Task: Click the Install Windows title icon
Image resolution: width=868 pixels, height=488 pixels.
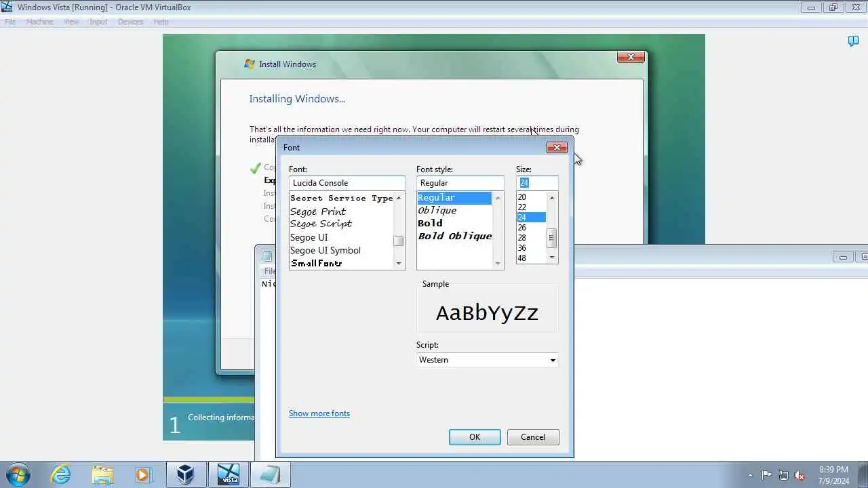Action: point(250,64)
